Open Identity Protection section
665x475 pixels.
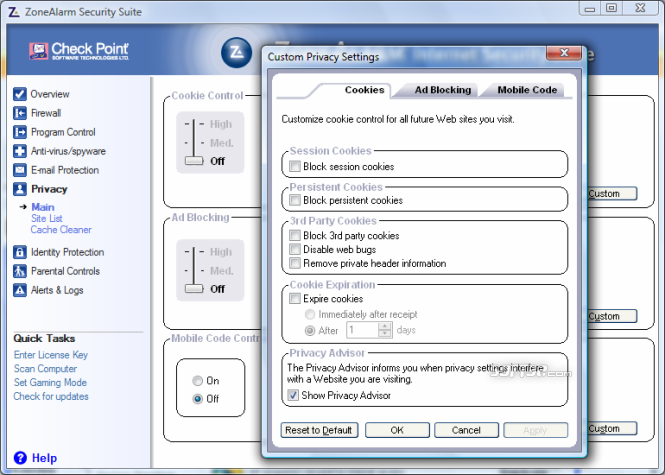[67, 252]
